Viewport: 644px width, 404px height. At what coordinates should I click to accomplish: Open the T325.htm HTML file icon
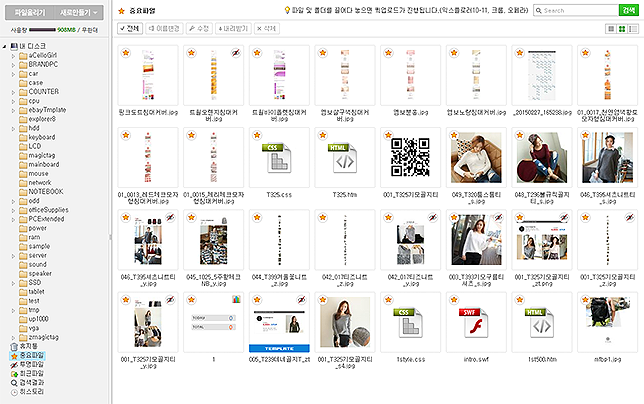342,158
